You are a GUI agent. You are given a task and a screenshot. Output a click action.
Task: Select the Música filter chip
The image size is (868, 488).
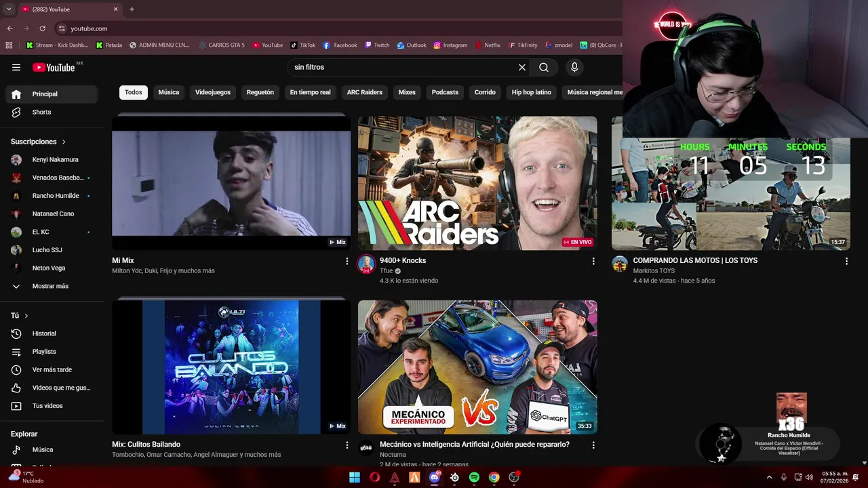(x=169, y=92)
